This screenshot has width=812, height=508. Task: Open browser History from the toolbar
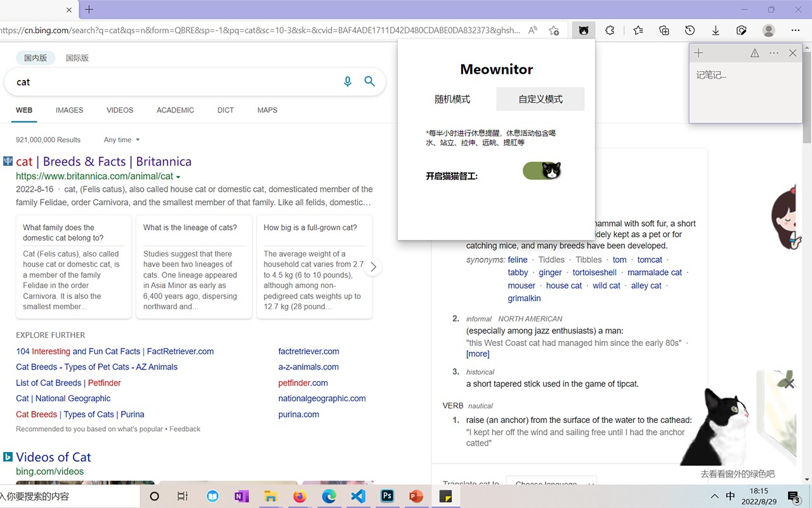click(690, 30)
